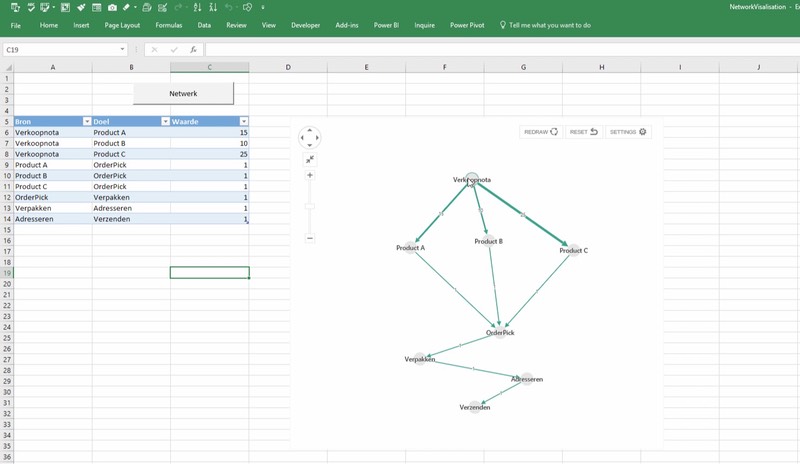
Task: Click the format painter brush icon
Action: point(81,7)
